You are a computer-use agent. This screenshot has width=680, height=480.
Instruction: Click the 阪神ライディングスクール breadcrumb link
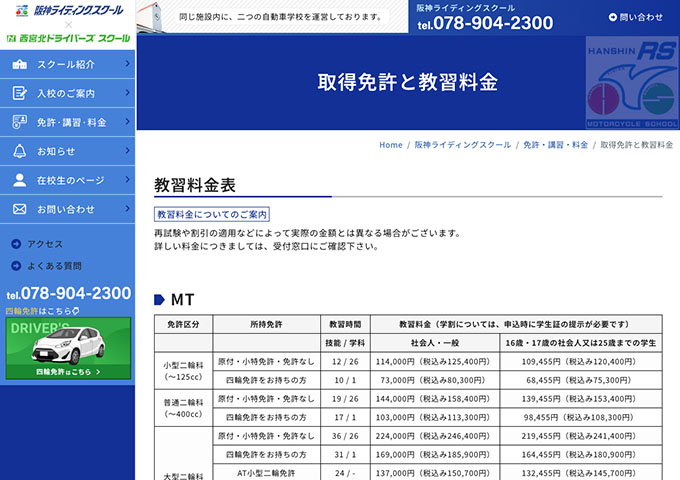(463, 145)
